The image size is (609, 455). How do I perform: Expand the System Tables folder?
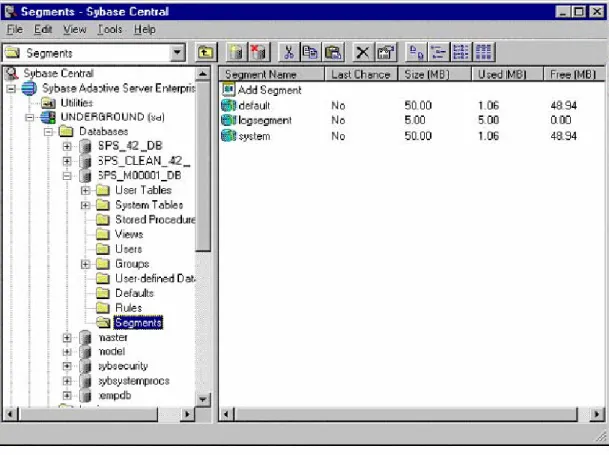pos(85,205)
